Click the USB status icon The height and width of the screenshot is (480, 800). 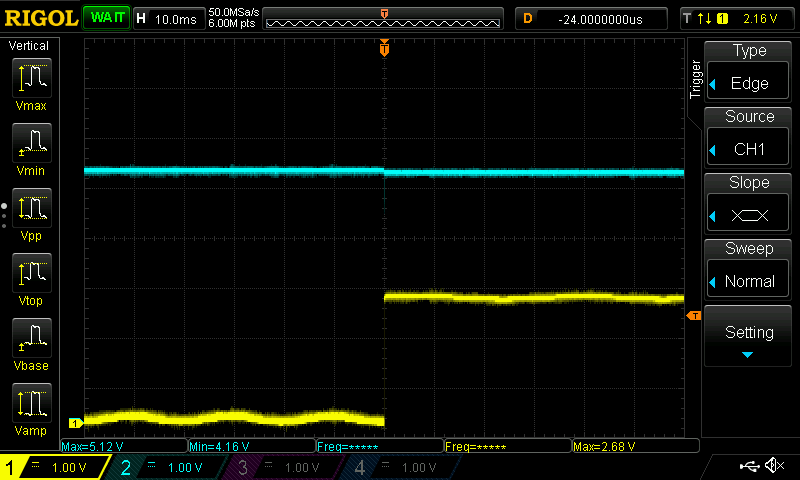(749, 466)
